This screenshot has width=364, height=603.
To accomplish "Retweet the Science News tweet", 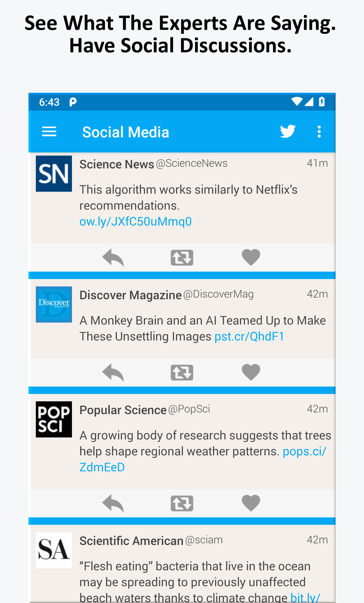I will (182, 258).
